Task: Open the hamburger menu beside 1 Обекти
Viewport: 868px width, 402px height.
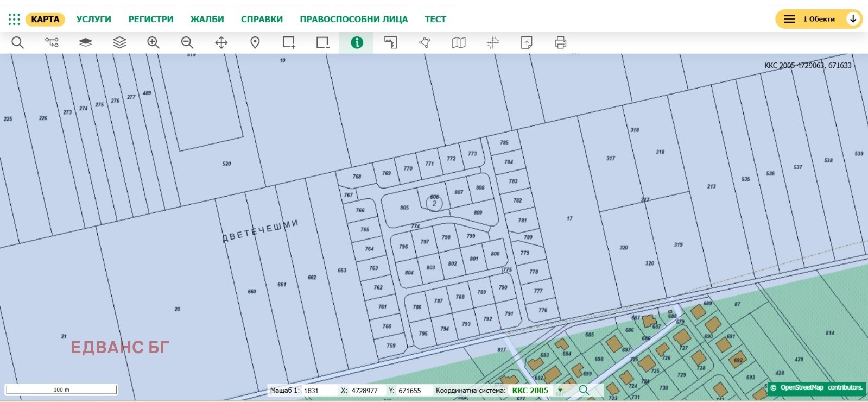Action: click(789, 19)
